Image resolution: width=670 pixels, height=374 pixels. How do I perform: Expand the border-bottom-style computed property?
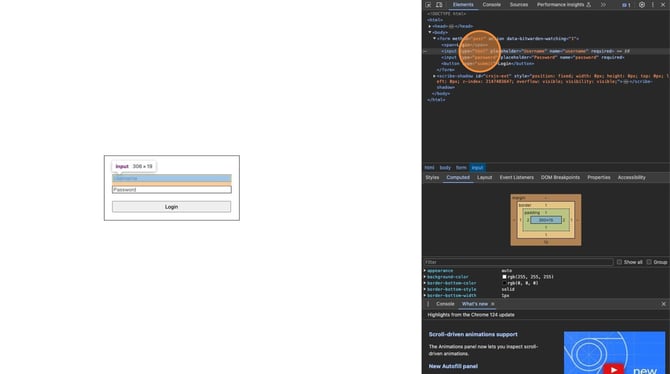[x=425, y=289]
